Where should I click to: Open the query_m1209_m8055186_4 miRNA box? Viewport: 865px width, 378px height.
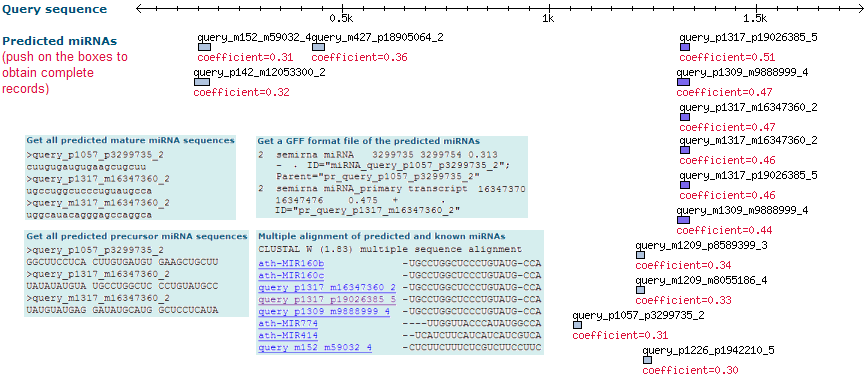click(x=640, y=290)
